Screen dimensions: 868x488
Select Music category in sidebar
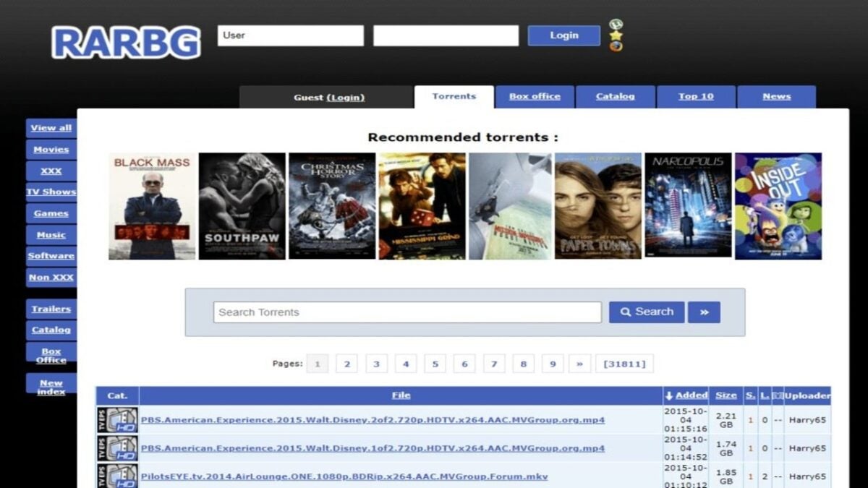(51, 235)
